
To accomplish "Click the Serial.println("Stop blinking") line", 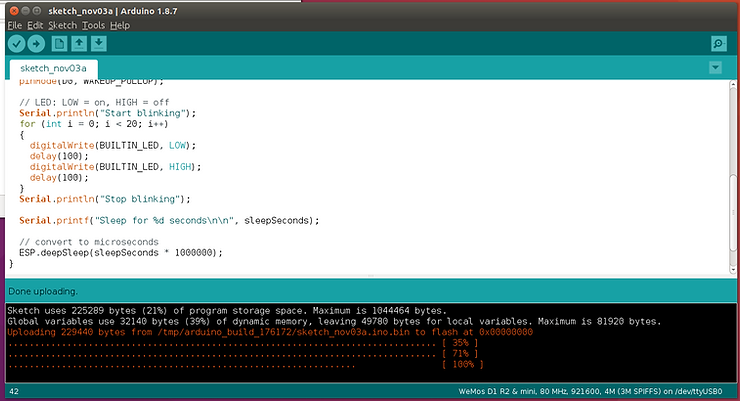I will point(104,199).
